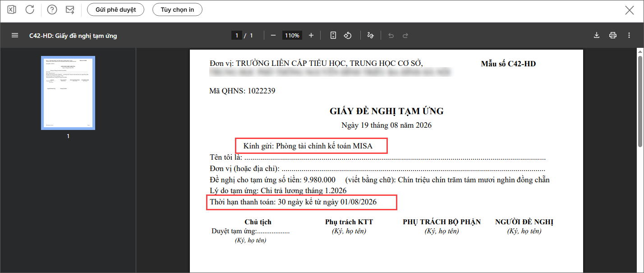Click the Lý do tạm ứng line
The width and height of the screenshot is (644, 273).
point(278,191)
